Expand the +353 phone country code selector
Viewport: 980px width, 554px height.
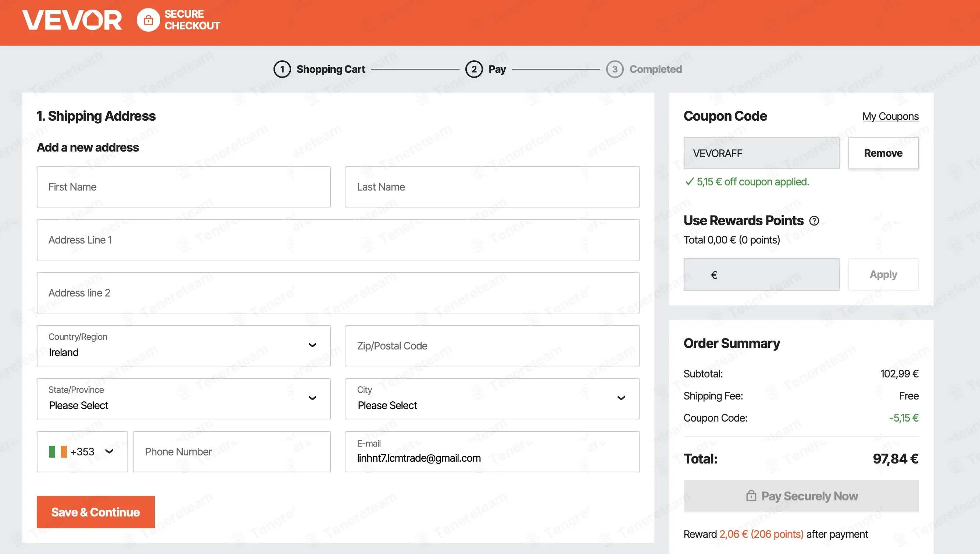pos(82,452)
